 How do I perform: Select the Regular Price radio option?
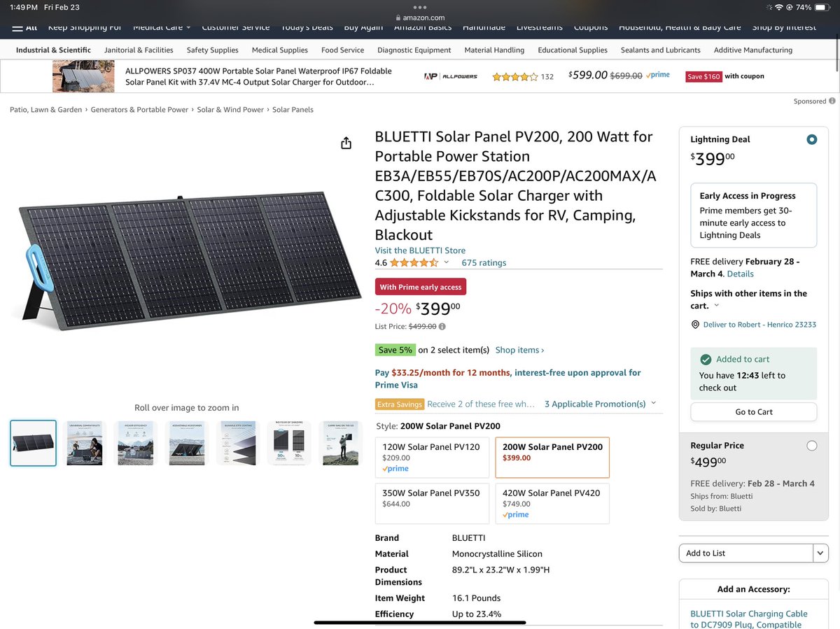click(x=811, y=446)
